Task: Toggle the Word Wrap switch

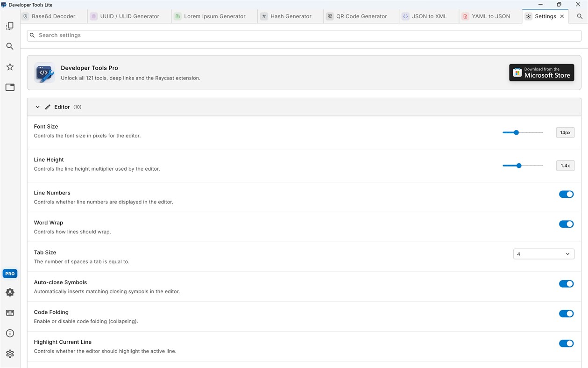Action: (566, 224)
